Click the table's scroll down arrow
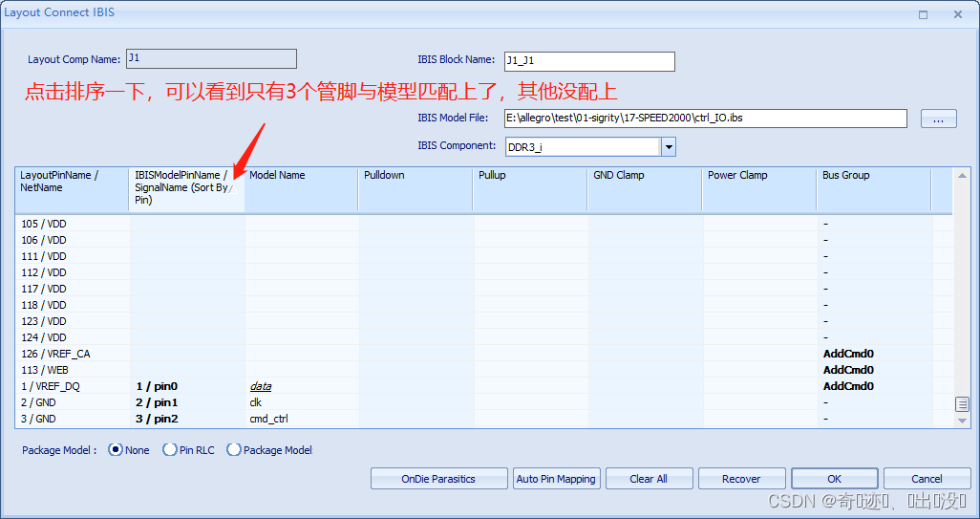This screenshot has height=519, width=980. 962,421
